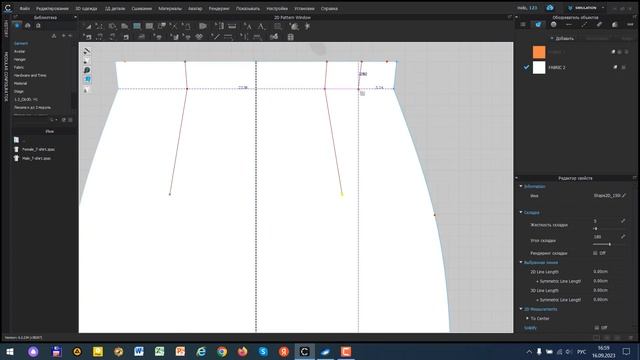
Task: Open the Библиотека panel dropdown arrow
Action: [76, 18]
